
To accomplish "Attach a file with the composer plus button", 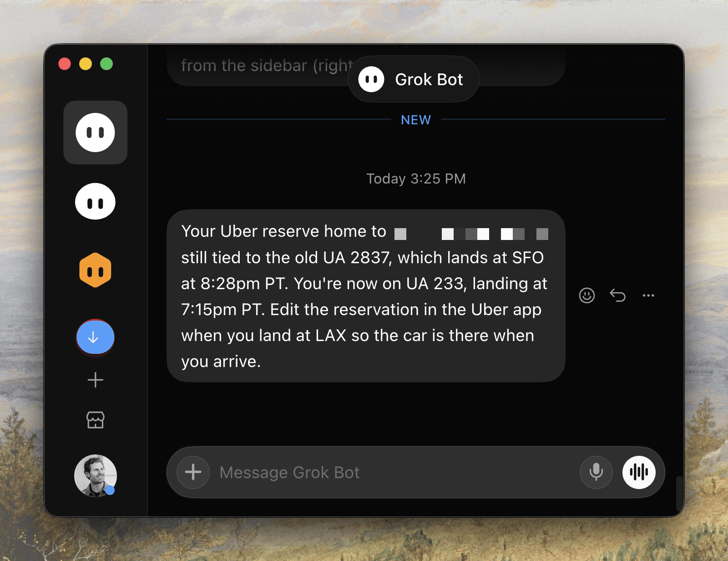I will pos(193,472).
